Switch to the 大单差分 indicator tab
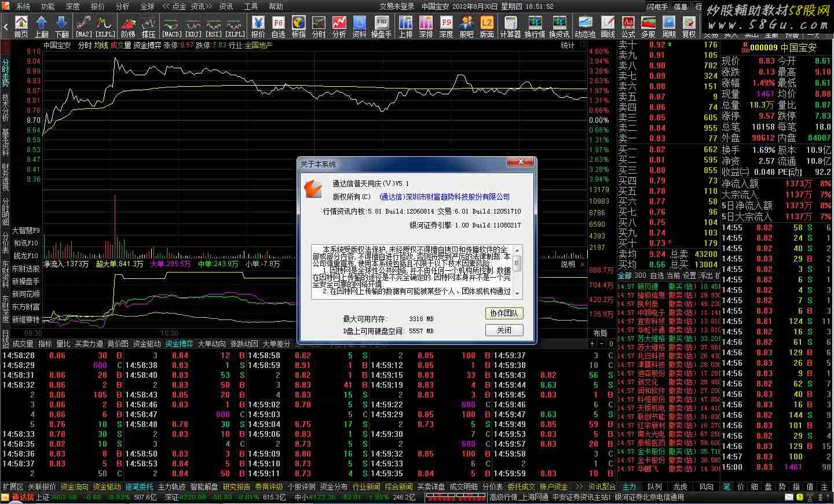The height and width of the screenshot is (504, 834). tap(276, 344)
